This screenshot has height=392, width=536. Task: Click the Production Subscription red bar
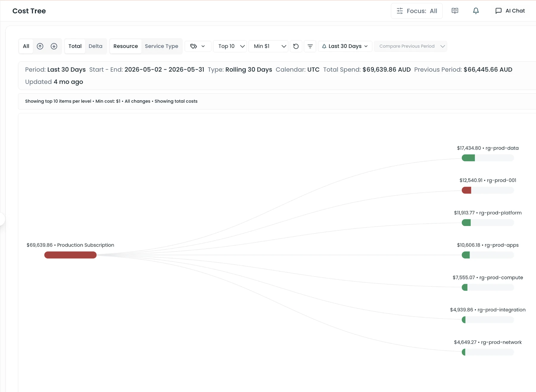(x=70, y=255)
